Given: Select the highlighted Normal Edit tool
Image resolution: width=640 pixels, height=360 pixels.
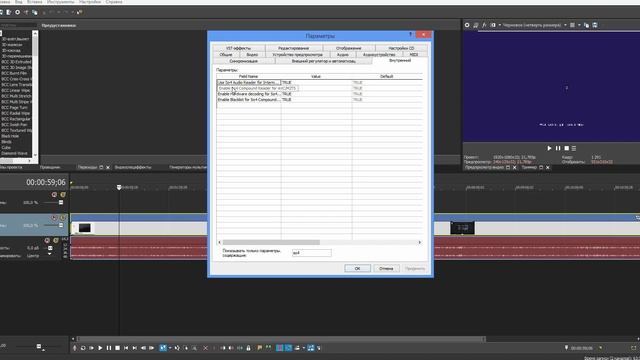Looking at the screenshot, I should point(163,348).
